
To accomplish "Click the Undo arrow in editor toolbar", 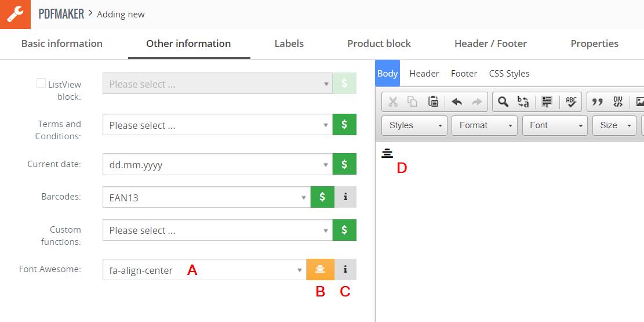I will pyautogui.click(x=457, y=102).
